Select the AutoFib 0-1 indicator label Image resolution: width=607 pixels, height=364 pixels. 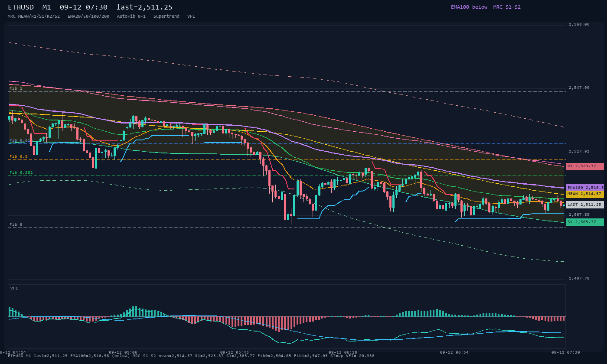pos(131,16)
